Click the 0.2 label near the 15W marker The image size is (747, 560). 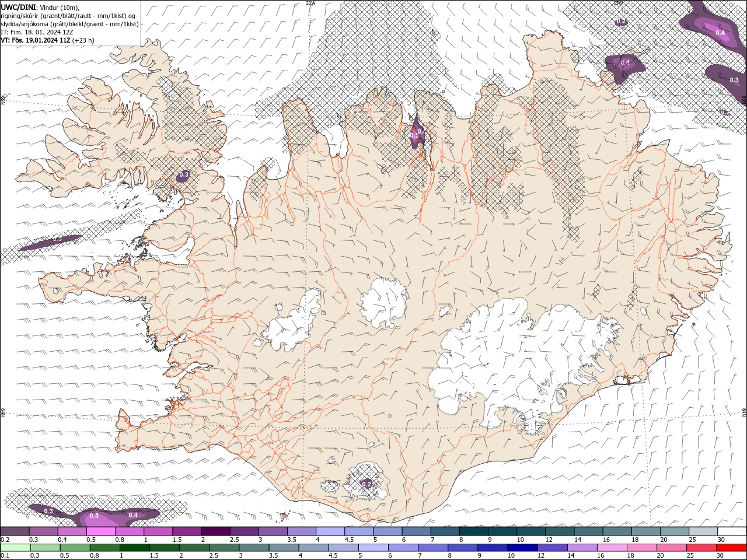[x=622, y=22]
